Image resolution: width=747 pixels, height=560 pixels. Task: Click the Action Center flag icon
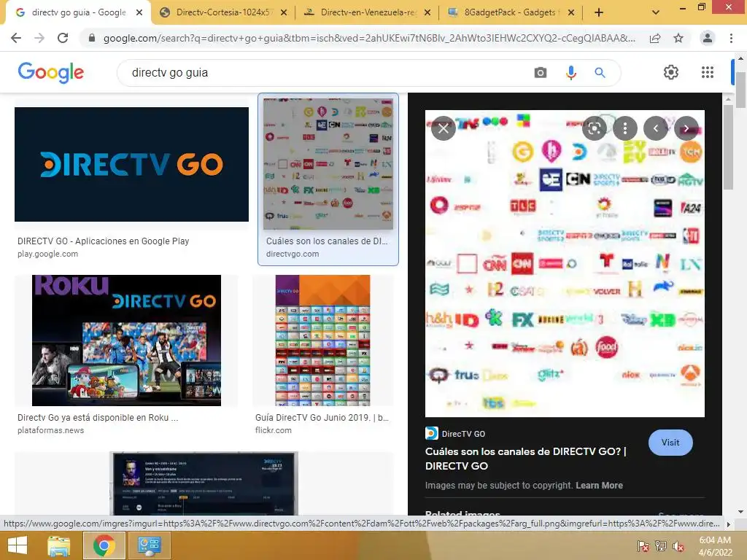643,546
